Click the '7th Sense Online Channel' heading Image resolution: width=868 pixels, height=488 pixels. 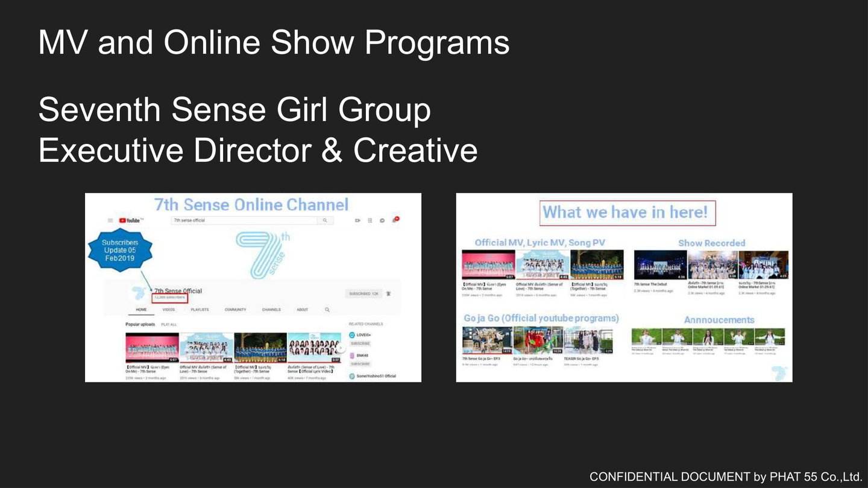tap(251, 205)
